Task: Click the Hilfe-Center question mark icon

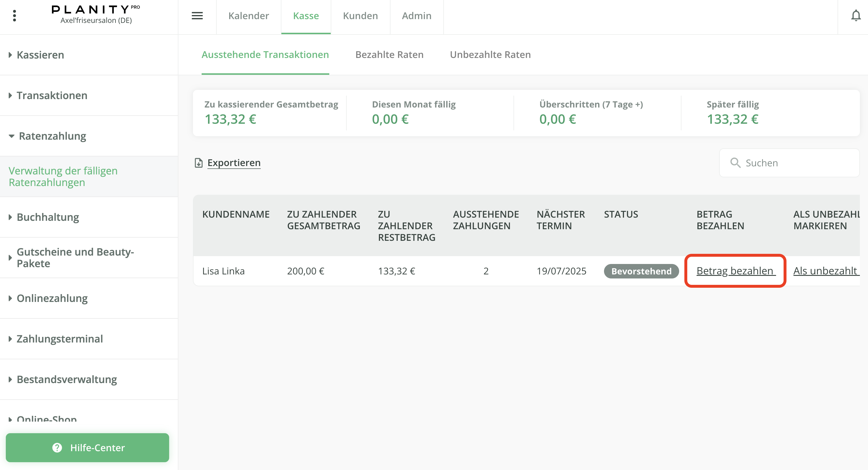Action: coord(57,447)
